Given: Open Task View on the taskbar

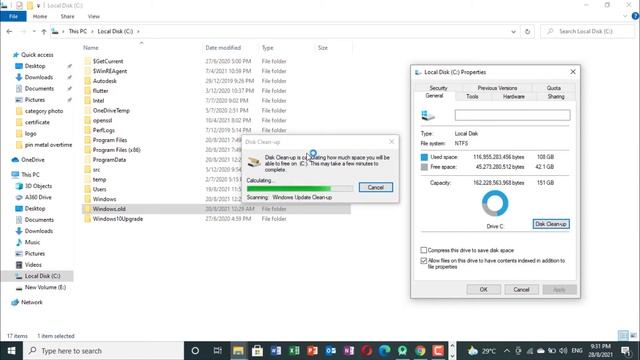Looking at the screenshot, I should point(218,351).
